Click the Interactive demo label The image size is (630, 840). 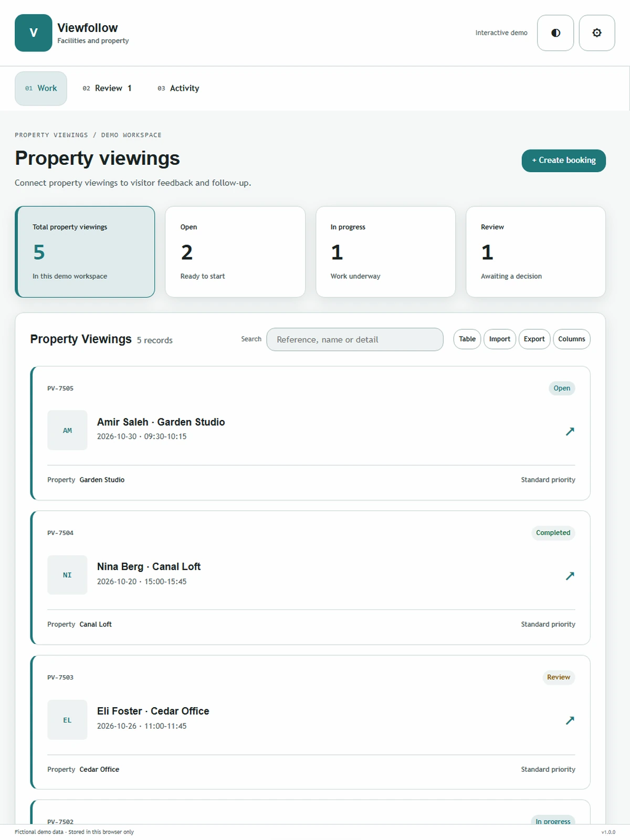pyautogui.click(x=501, y=33)
